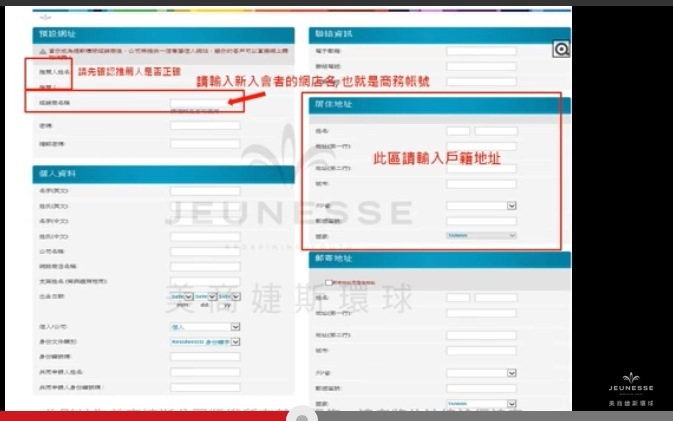Tick the same-address checkbox under 郵寄地址
The width and height of the screenshot is (673, 421).
(329, 282)
